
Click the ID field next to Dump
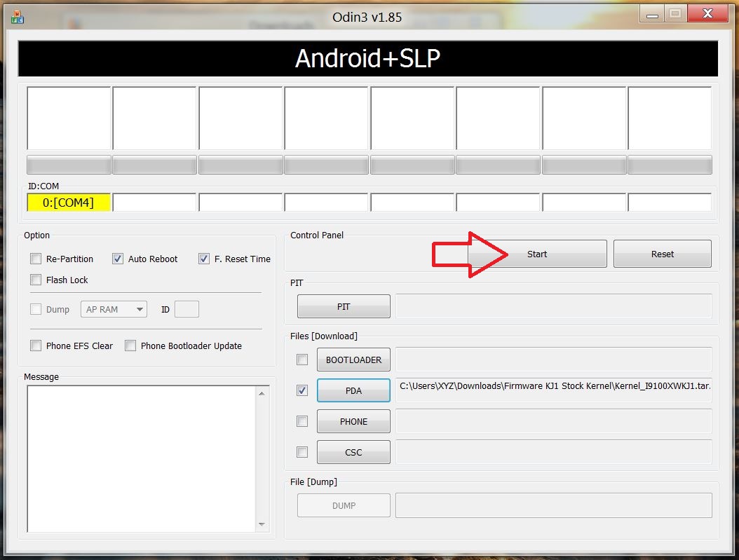click(x=187, y=309)
